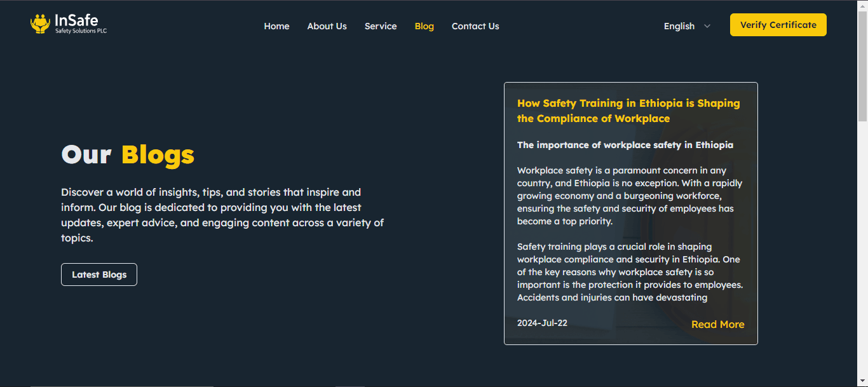Click the scrollbar up arrow
This screenshot has width=868, height=387.
point(862,5)
